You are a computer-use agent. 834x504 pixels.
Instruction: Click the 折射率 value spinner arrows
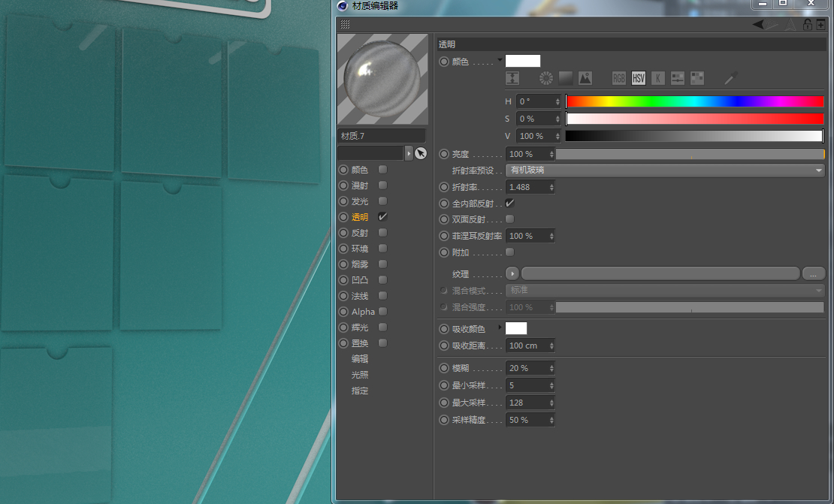(x=551, y=187)
